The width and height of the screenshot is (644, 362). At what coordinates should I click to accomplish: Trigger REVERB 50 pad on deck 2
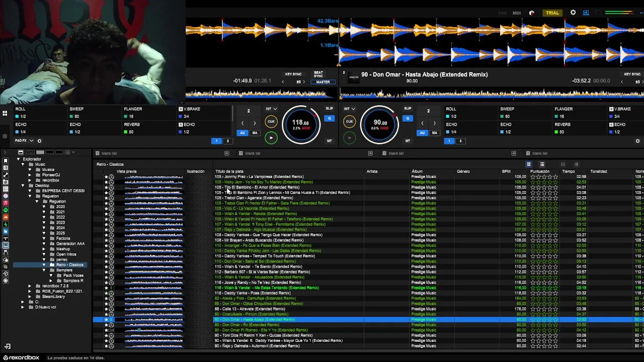point(581,128)
